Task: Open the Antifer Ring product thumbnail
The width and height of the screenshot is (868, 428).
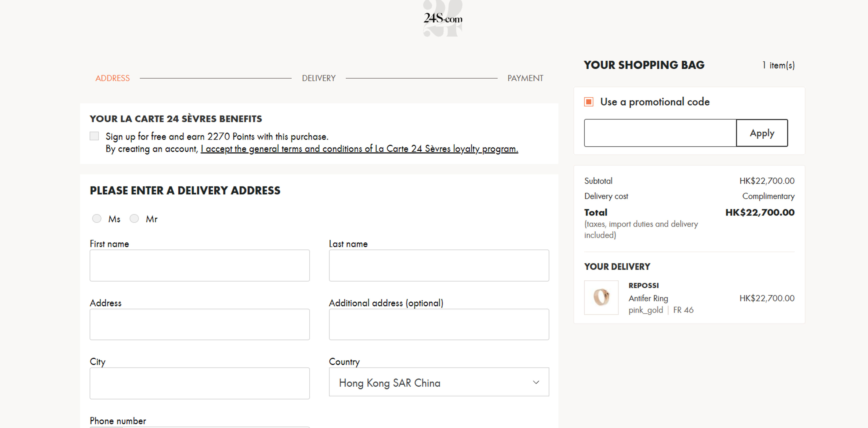Action: point(601,297)
